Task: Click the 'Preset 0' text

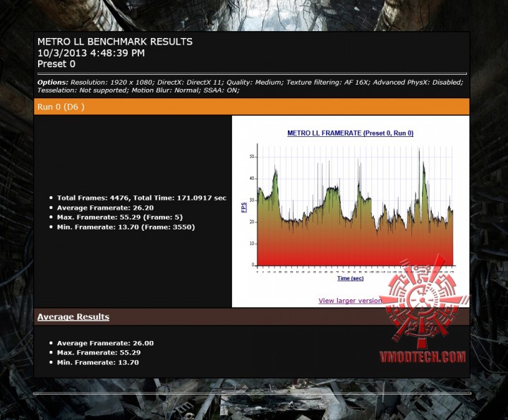Action: [56, 64]
